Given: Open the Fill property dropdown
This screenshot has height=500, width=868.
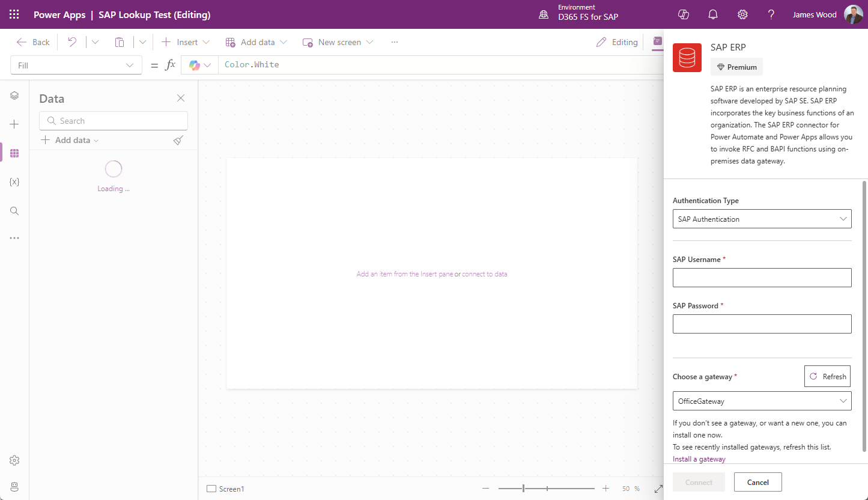Looking at the screenshot, I should pos(76,65).
